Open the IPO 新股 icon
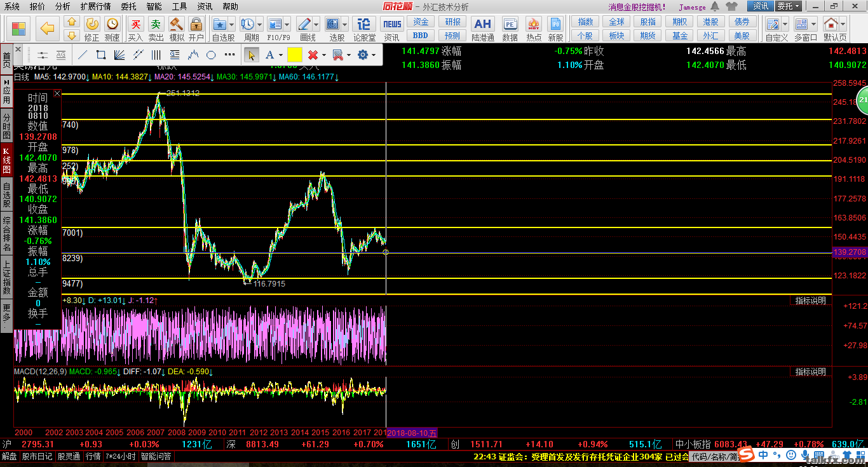The height and width of the screenshot is (467, 868). point(555,29)
